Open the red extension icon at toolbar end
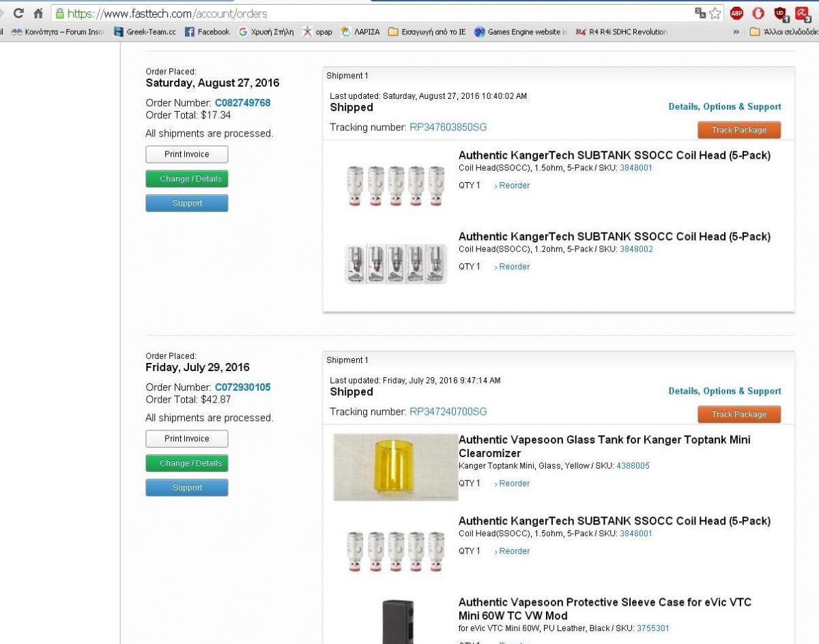Screen dimensions: 819x644 [803, 13]
